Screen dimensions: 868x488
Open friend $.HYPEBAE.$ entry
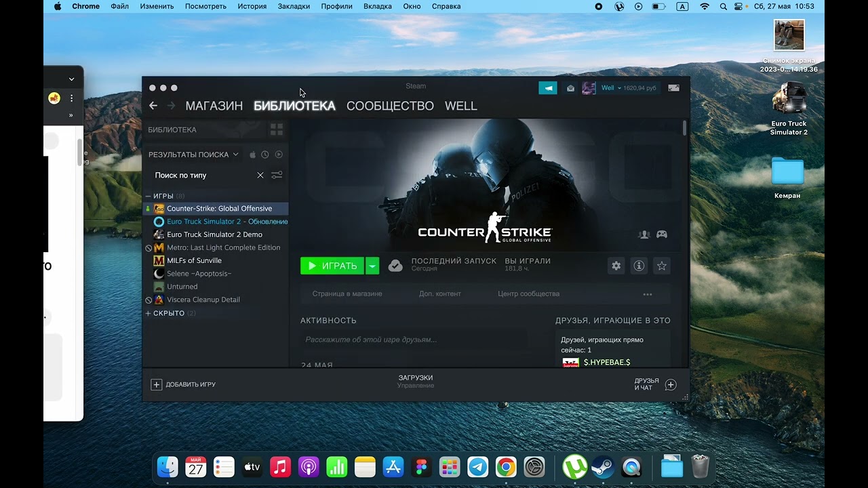[x=597, y=363]
